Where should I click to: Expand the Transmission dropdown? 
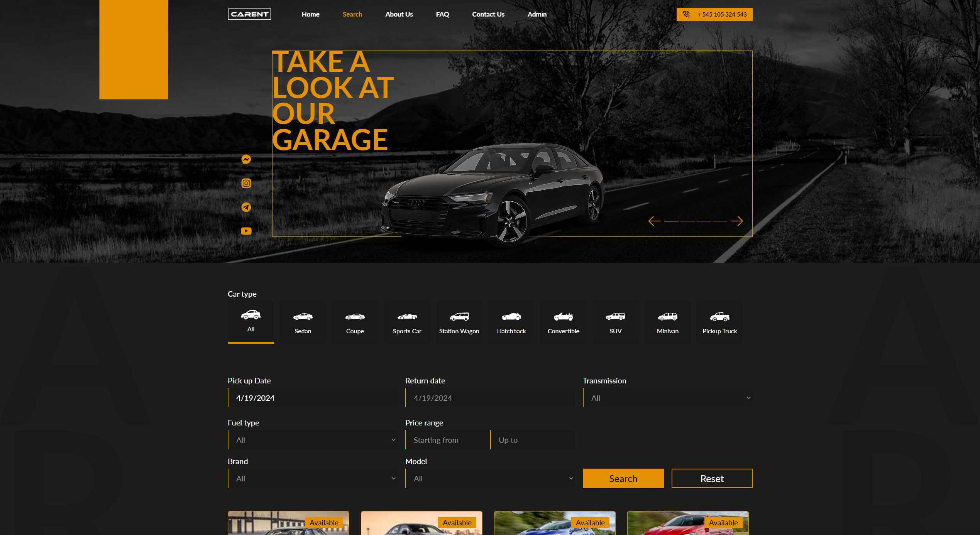point(667,398)
